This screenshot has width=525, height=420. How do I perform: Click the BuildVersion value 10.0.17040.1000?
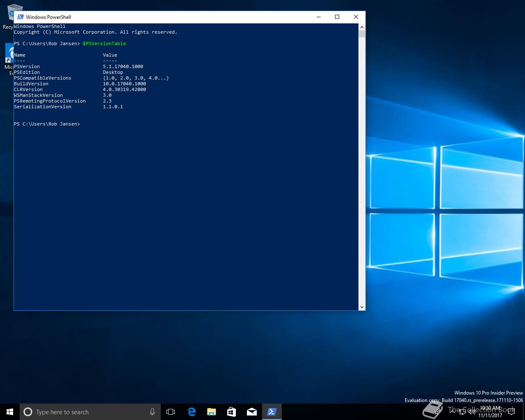[124, 84]
